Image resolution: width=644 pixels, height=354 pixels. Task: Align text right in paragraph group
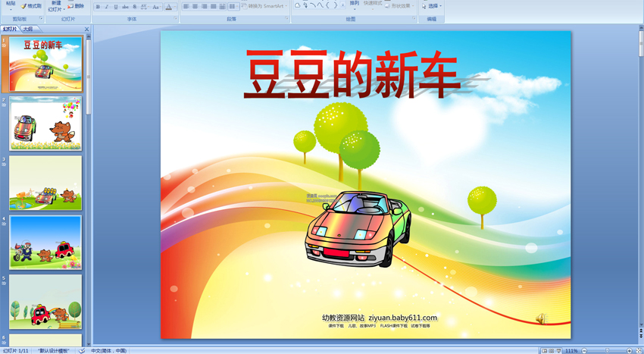tap(204, 7)
